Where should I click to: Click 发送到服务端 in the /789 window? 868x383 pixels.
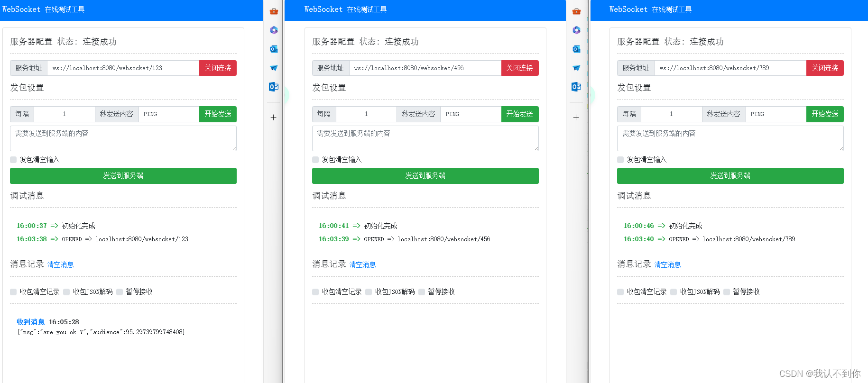(730, 176)
